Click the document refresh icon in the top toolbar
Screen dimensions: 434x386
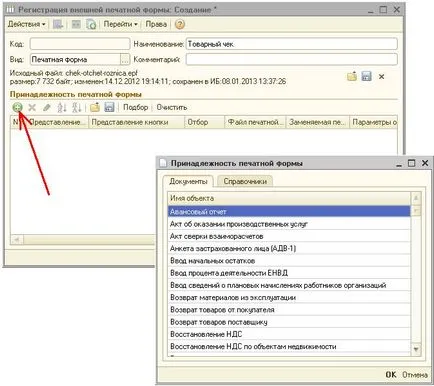pyautogui.click(x=91, y=24)
